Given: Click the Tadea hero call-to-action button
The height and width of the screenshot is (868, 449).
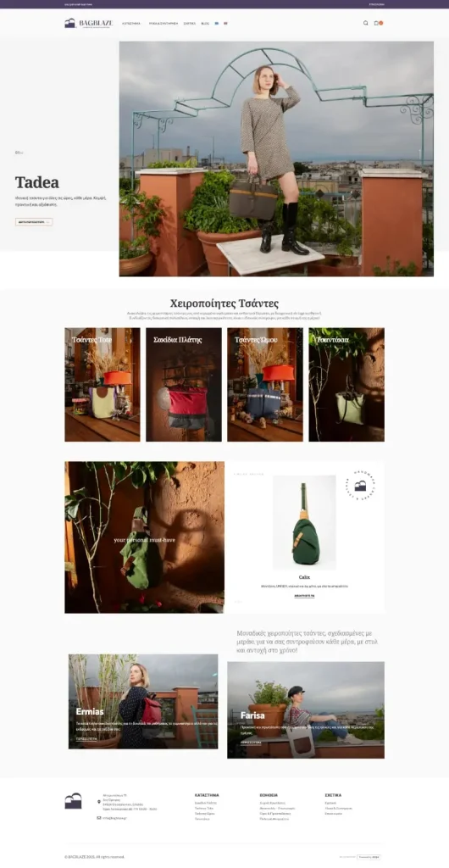Looking at the screenshot, I should click(34, 222).
